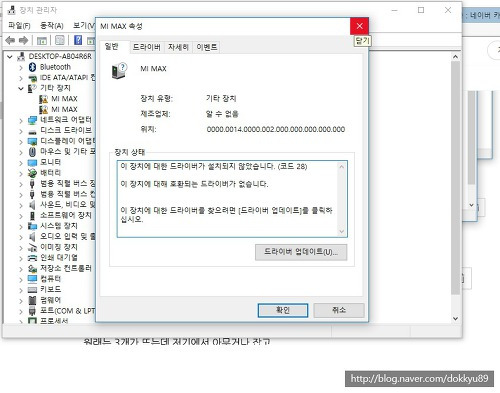The image size is (500, 393).
Task: Click the 알 수 없음 manufacturer value
Action: (222, 114)
